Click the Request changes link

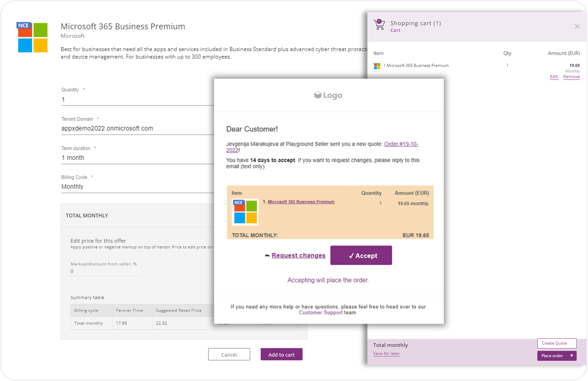point(298,255)
